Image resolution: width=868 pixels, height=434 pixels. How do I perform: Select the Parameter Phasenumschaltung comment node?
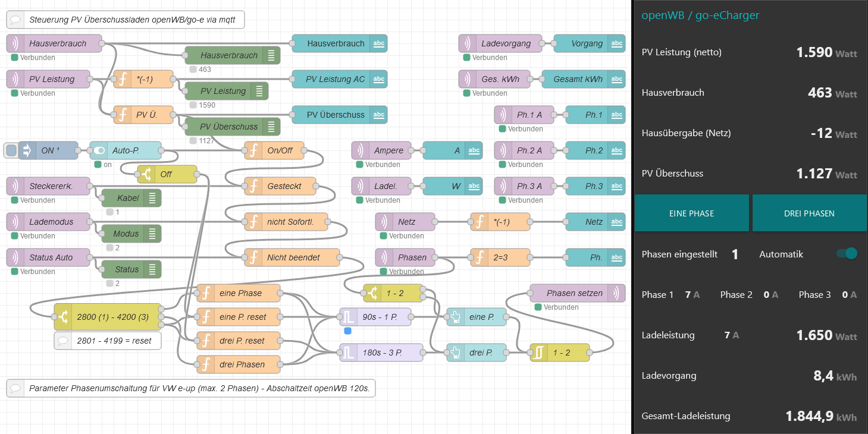[190, 388]
